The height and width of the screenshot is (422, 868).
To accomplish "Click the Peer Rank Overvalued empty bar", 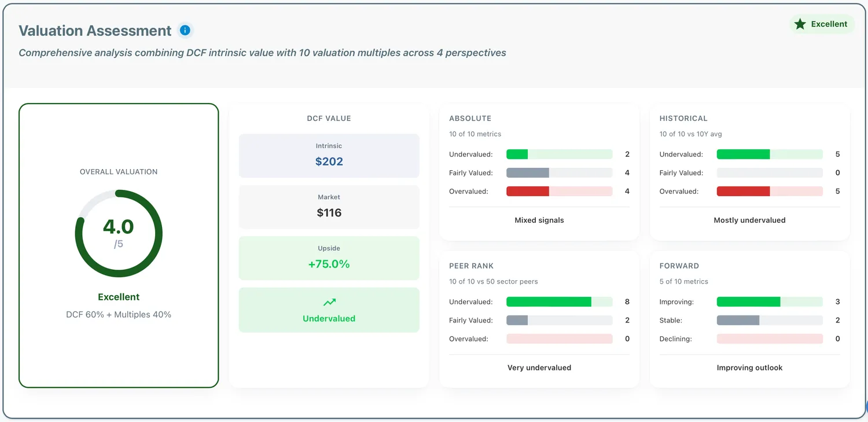I will (x=560, y=339).
